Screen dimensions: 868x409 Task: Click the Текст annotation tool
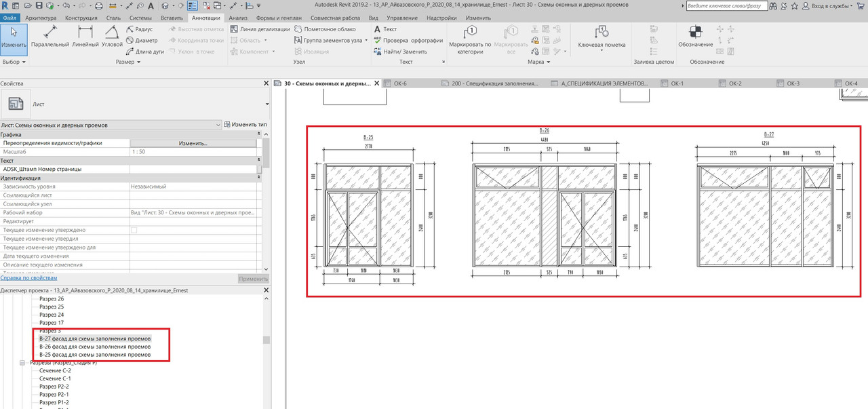click(x=385, y=29)
